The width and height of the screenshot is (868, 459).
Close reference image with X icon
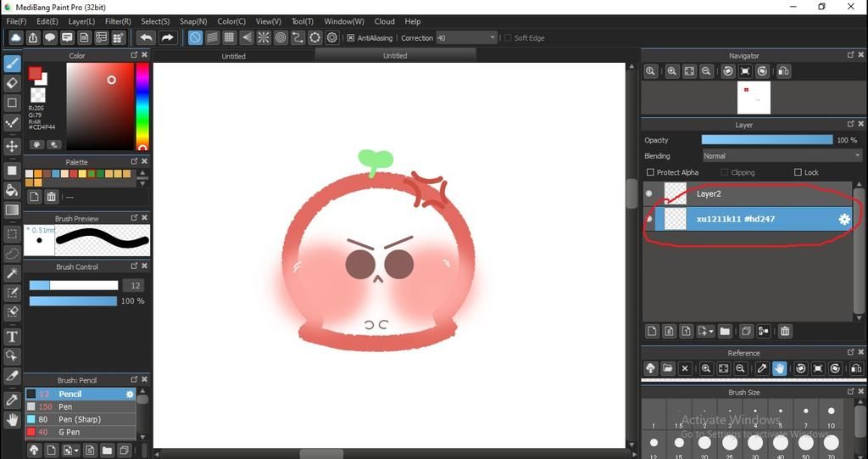(685, 368)
